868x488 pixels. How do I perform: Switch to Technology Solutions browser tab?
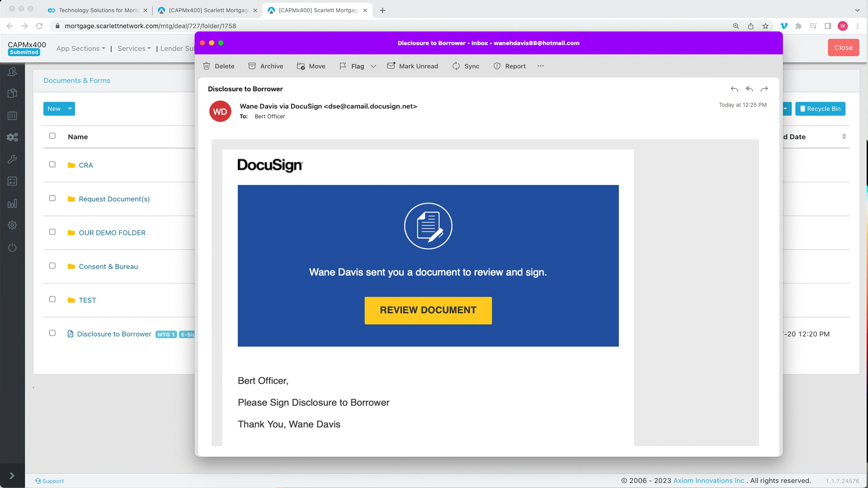tap(98, 10)
